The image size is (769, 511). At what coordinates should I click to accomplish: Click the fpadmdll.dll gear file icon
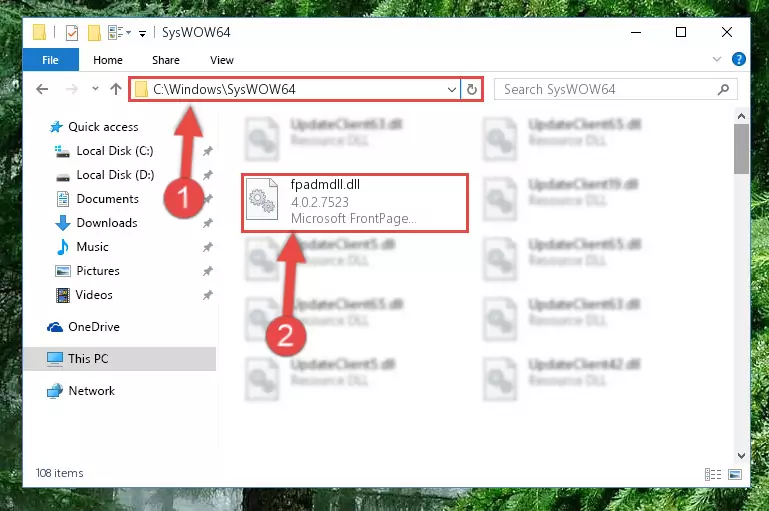[x=262, y=200]
